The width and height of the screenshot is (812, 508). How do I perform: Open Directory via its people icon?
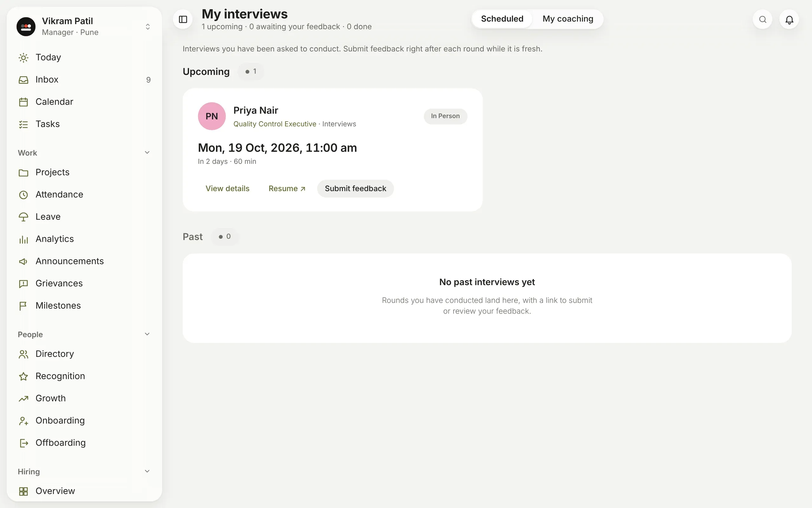click(x=23, y=354)
